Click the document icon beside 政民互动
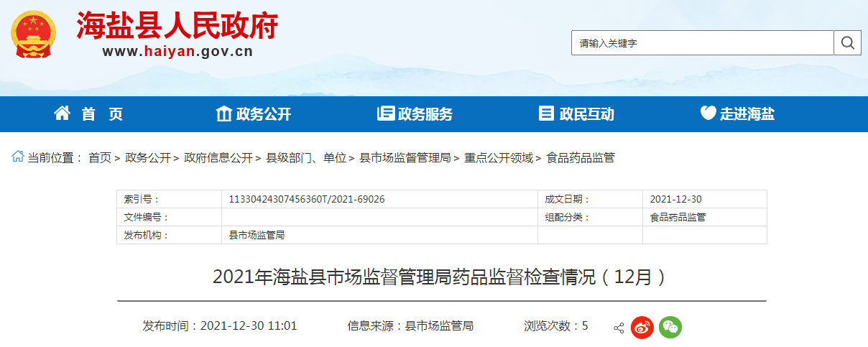 [547, 113]
